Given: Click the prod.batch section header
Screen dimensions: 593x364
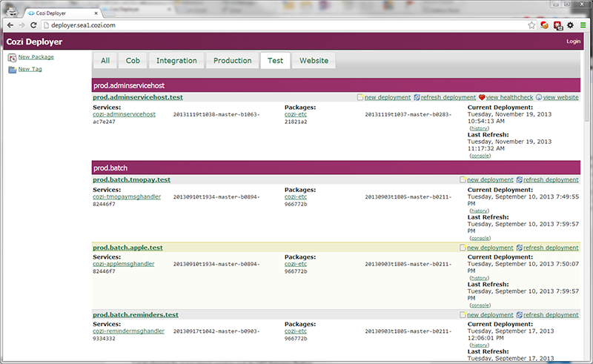Looking at the screenshot, I should [336, 168].
